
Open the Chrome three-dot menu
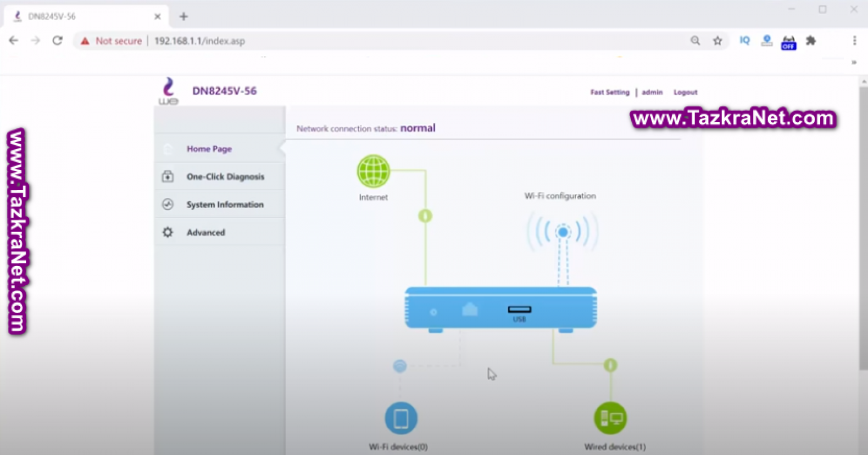(x=854, y=41)
